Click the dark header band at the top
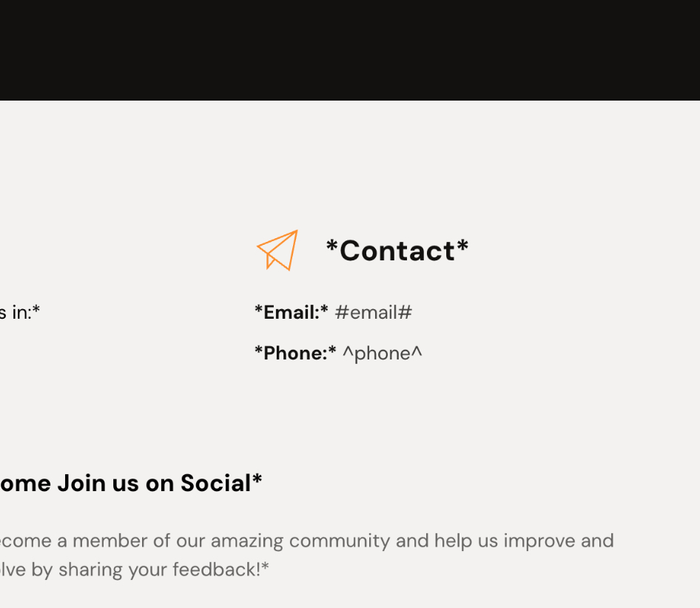700x608 pixels. pyautogui.click(x=350, y=50)
